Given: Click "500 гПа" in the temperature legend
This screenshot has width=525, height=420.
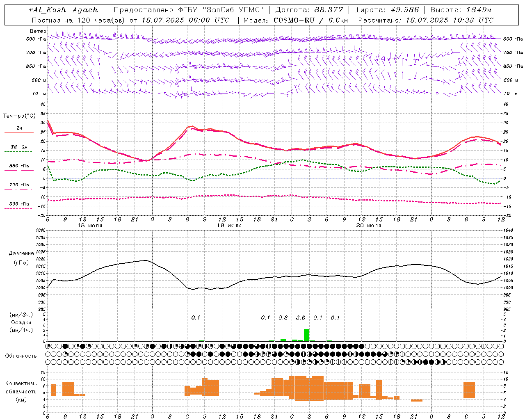Looking at the screenshot, I should click(x=19, y=204).
